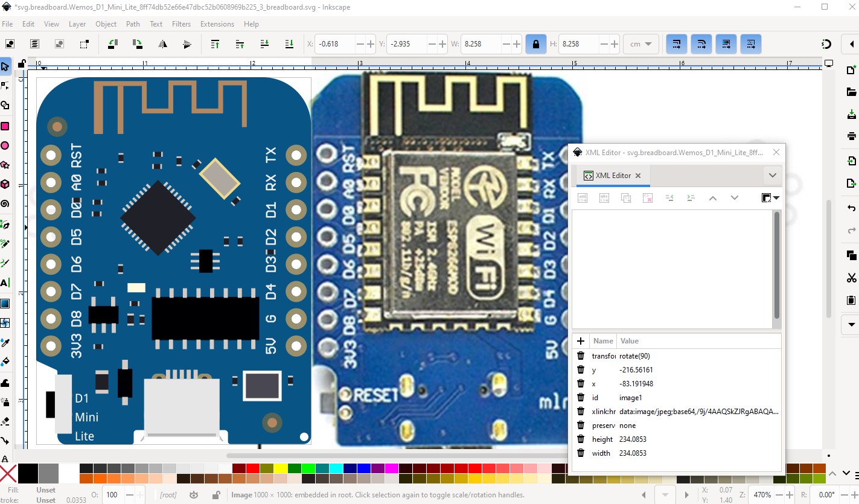Open the [root] layer selector dropdown
This screenshot has height=504, width=859.
tap(168, 495)
